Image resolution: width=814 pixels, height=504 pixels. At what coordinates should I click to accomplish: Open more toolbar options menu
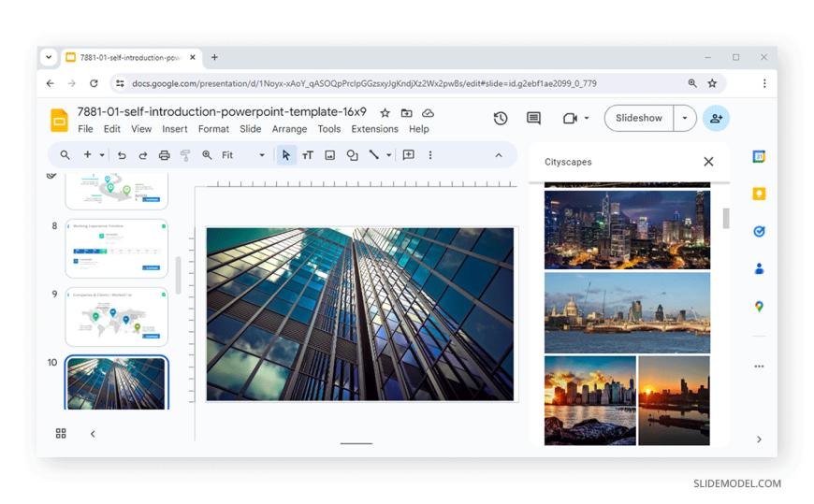pos(430,155)
